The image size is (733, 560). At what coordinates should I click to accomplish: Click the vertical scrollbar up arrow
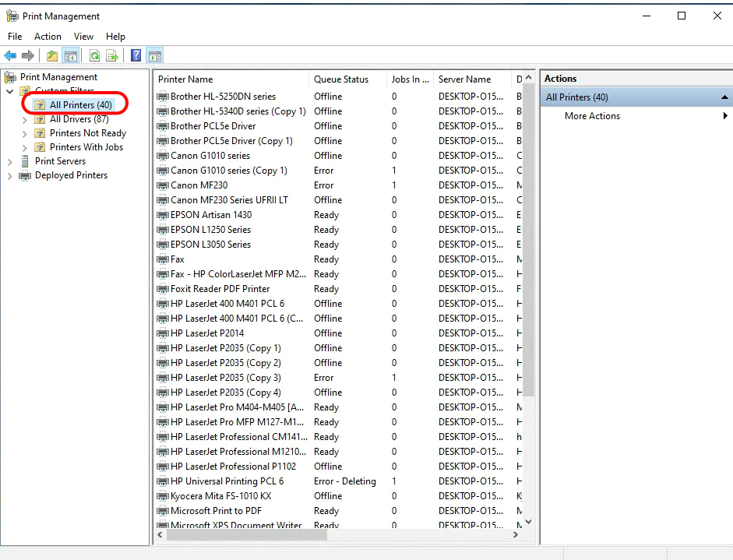click(x=529, y=77)
